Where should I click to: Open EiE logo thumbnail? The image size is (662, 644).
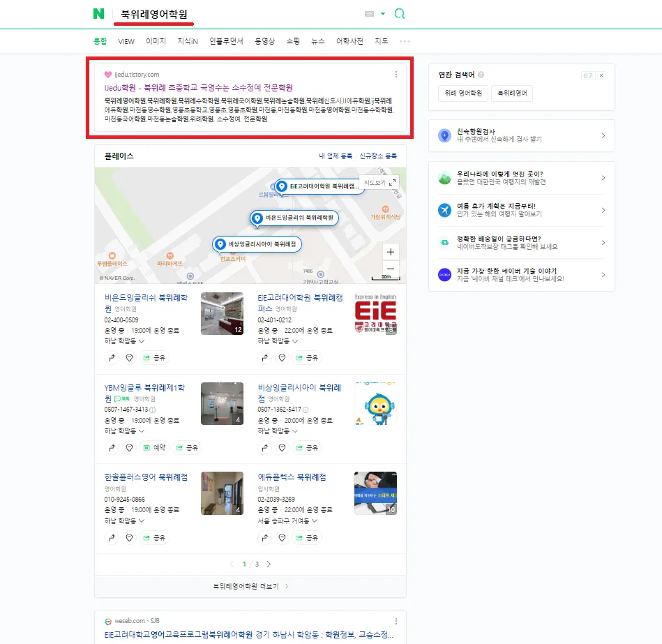tap(375, 314)
